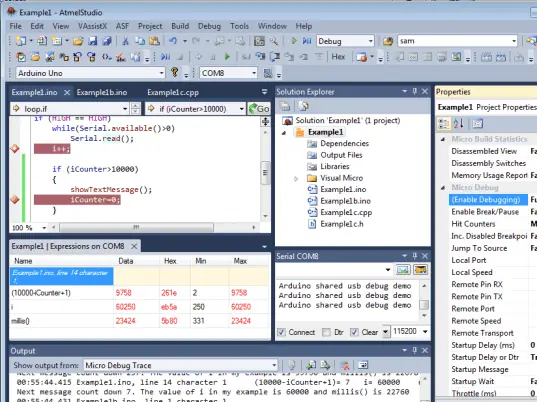Click the Continue green arrow in debug toolbar
The height and width of the screenshot is (402, 537).
click(227, 57)
